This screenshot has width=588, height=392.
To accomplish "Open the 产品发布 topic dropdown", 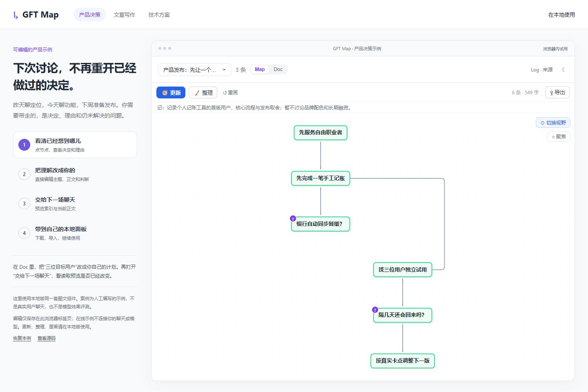I will coord(194,70).
